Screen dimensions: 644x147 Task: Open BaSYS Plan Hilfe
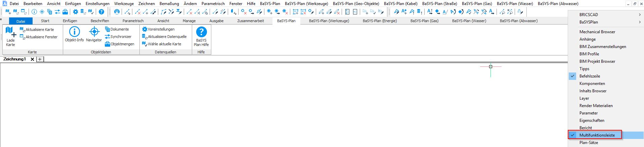201,36
